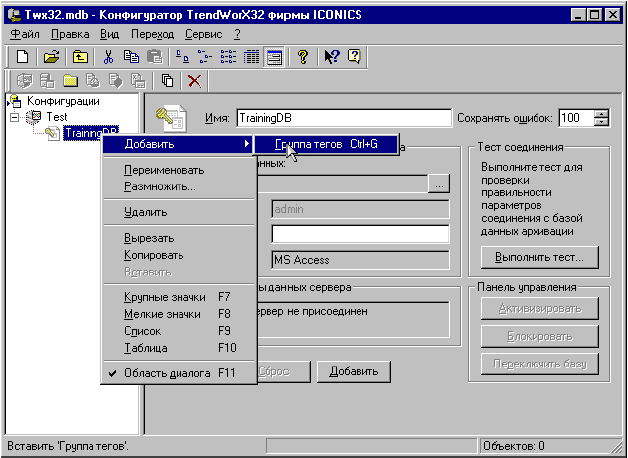Image resolution: width=628 pixels, height=458 pixels.
Task: Open the Вид menu
Action: (x=109, y=34)
